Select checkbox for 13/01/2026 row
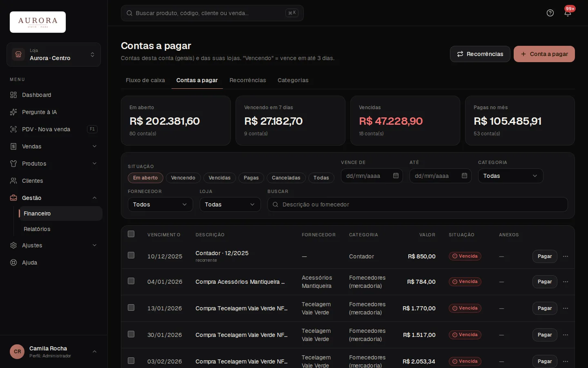This screenshot has width=588, height=368. (x=131, y=307)
